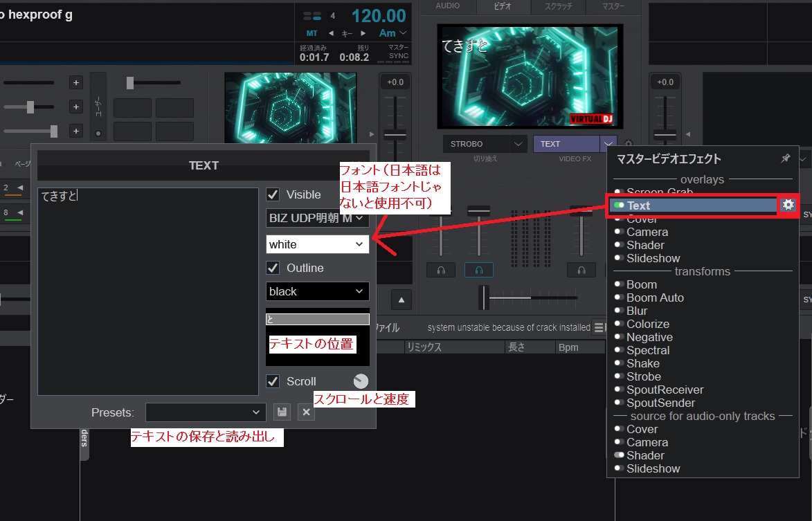Click the key up right arrow
The width and height of the screenshot is (812, 521).
pos(363,33)
